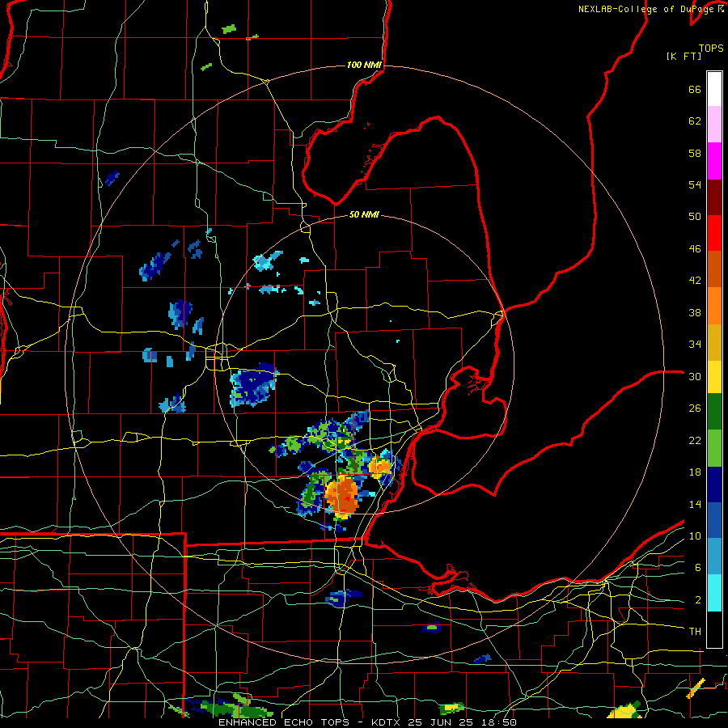The width and height of the screenshot is (728, 728).
Task: Pick the light blue legend swatch
Action: 714,557
